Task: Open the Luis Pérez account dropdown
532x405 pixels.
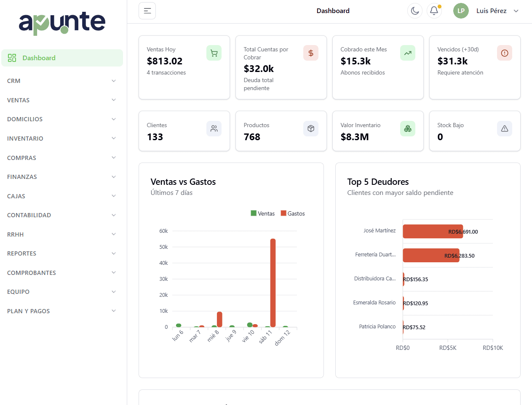Action: (x=497, y=11)
